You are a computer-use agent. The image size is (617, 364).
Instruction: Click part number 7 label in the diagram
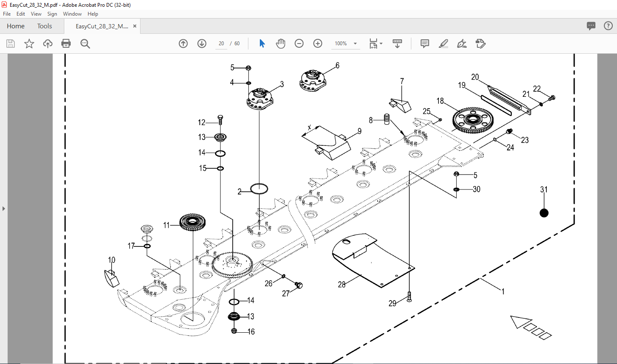[402, 81]
